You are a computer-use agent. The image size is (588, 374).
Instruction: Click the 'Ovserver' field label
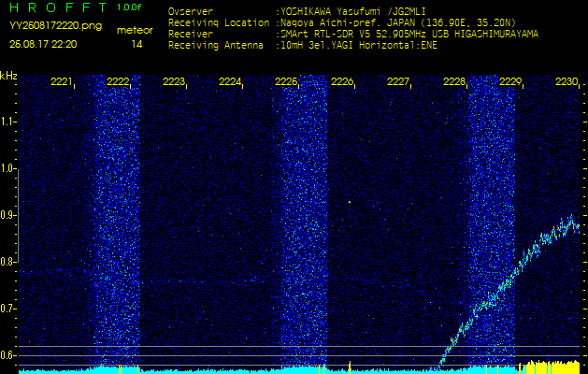(191, 11)
